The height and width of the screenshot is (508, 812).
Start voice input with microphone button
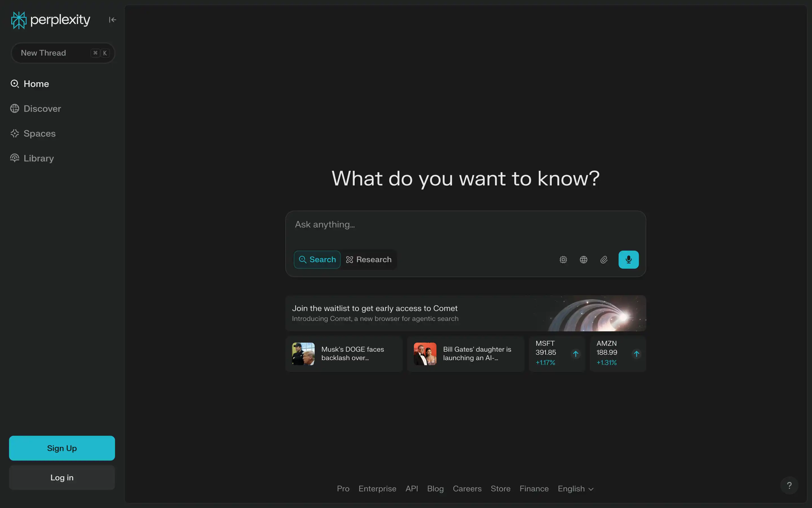pos(628,260)
